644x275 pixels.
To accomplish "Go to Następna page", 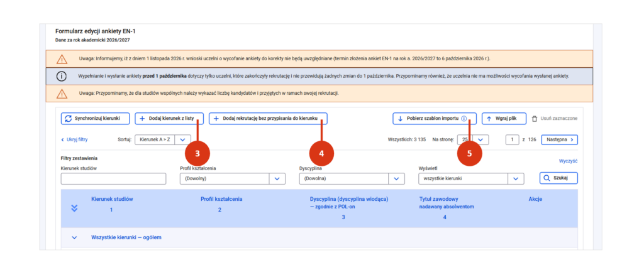I will coord(559,139).
